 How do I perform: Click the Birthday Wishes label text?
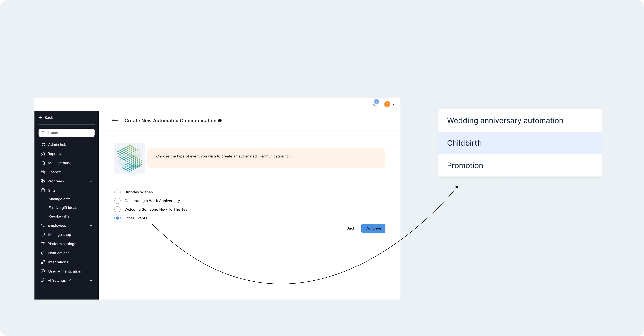pyautogui.click(x=139, y=192)
